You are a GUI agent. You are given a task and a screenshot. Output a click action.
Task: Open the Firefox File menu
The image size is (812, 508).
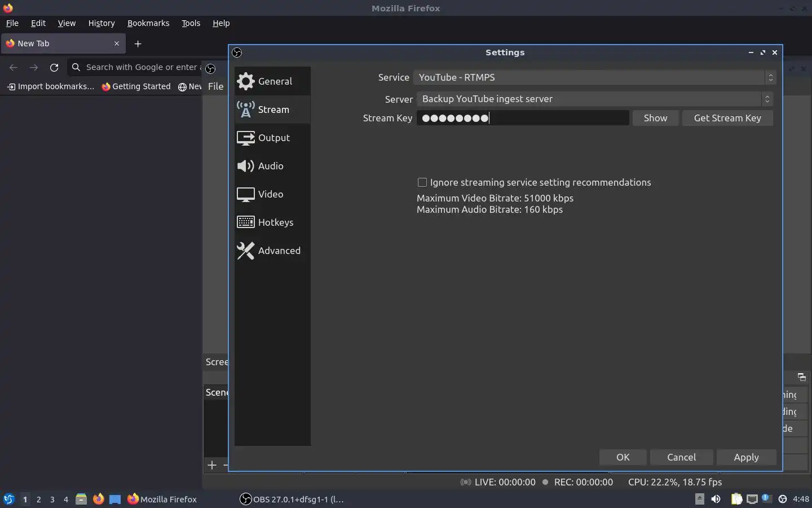[x=12, y=23]
